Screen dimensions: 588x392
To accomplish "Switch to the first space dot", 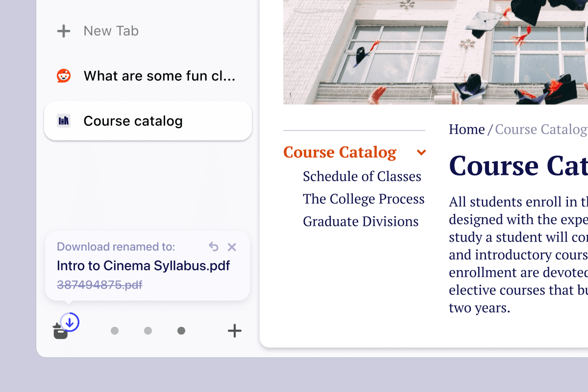I will click(x=115, y=331).
